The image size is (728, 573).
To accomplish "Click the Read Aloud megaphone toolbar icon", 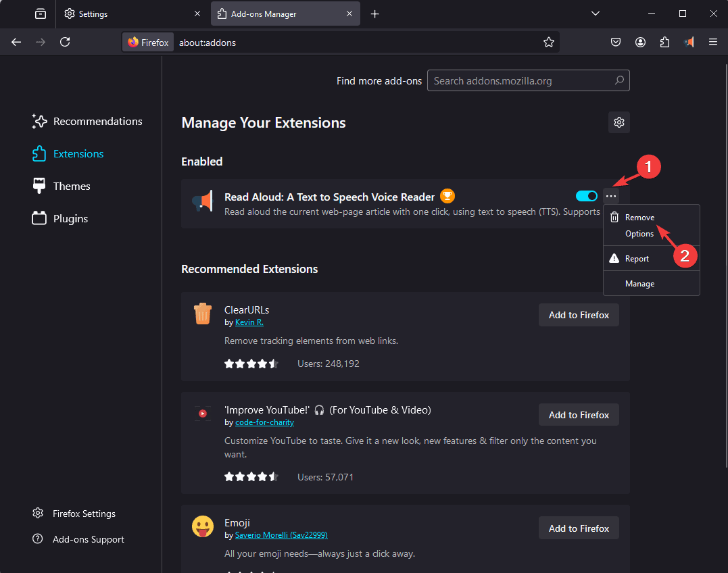I will click(x=689, y=42).
